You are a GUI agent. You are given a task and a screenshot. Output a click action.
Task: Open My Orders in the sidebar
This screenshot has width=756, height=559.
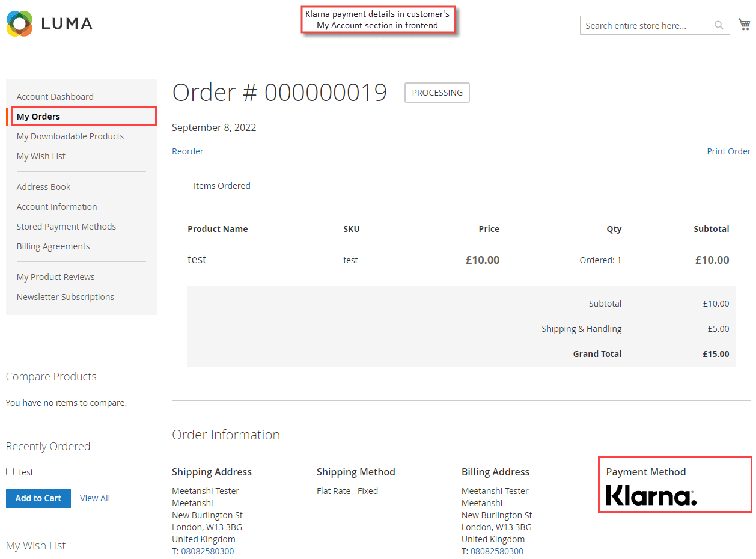(x=38, y=116)
